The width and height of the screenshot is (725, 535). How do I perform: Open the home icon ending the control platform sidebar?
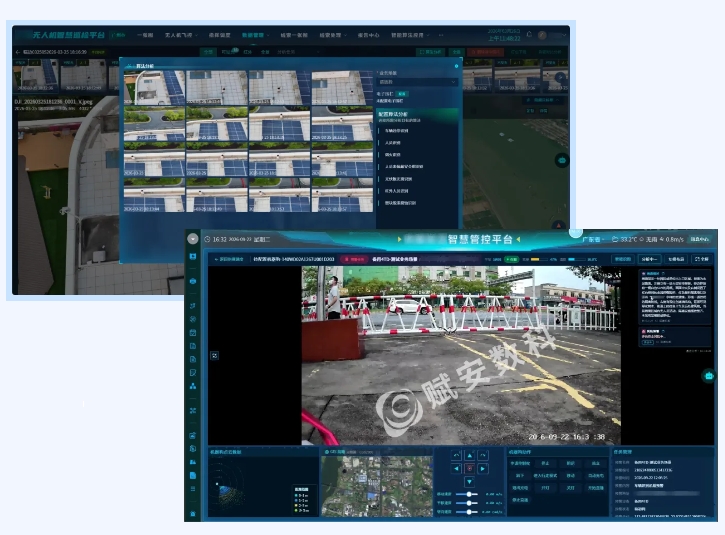click(193, 514)
